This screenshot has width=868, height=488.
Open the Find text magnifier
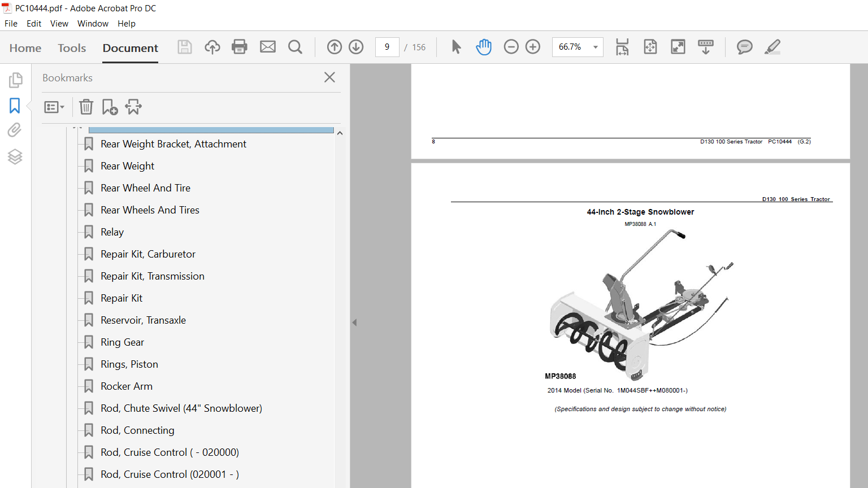(x=295, y=47)
